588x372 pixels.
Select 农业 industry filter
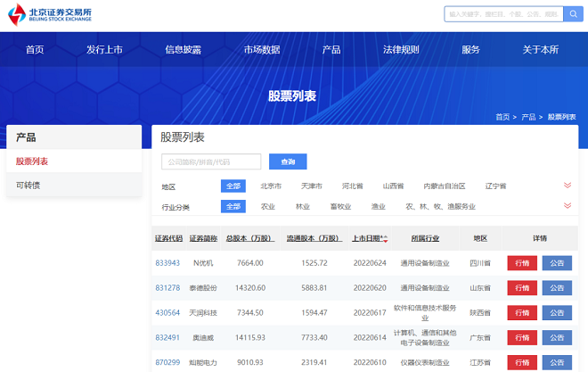267,206
